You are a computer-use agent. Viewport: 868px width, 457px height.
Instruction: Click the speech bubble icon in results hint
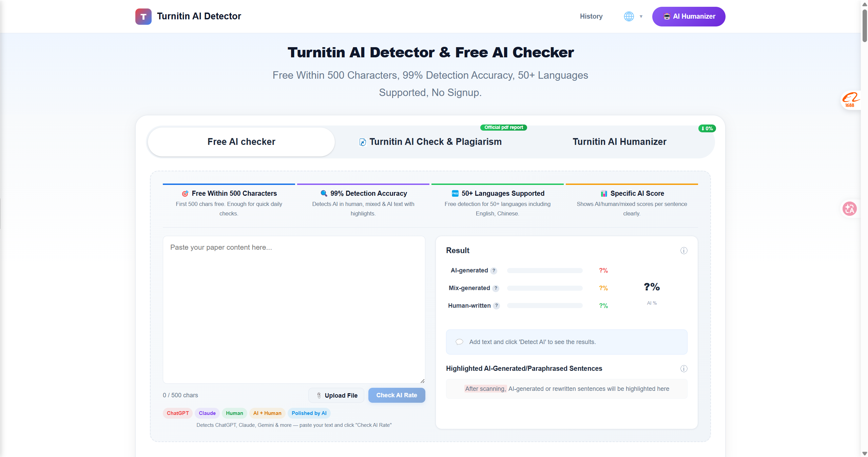(x=459, y=342)
